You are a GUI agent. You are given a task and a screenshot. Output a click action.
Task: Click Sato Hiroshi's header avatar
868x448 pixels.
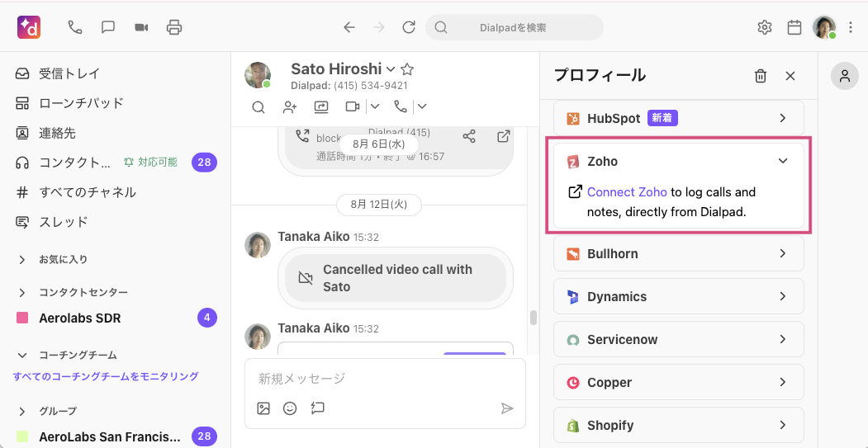click(258, 75)
